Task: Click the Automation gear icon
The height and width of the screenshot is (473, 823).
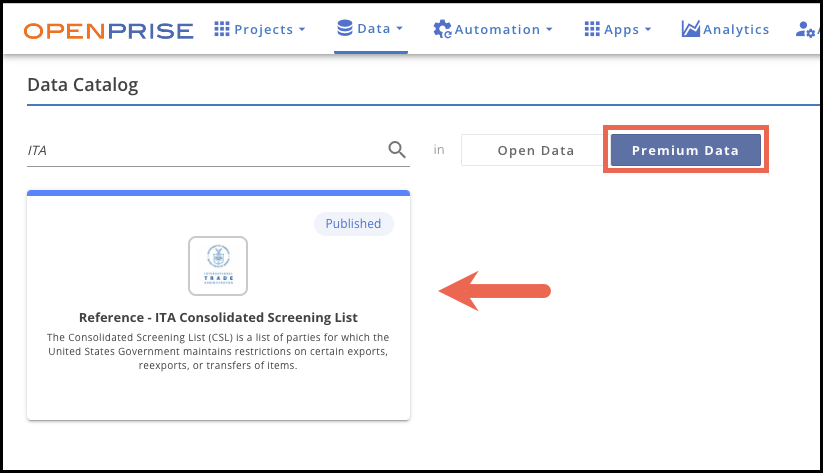Action: 442,29
